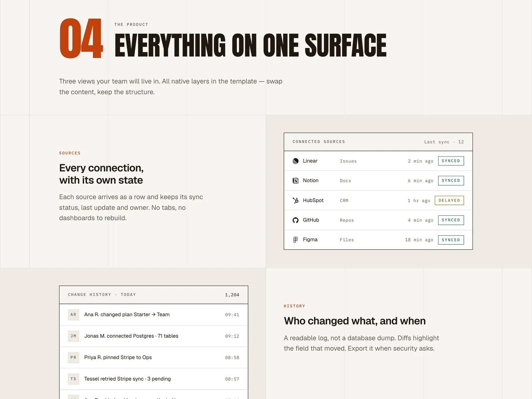Click the Linear logo icon
This screenshot has width=532, height=399.
tap(295, 161)
